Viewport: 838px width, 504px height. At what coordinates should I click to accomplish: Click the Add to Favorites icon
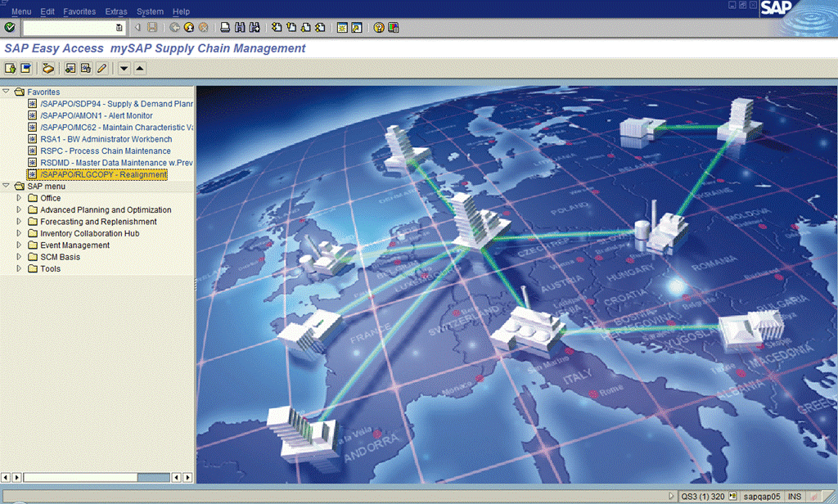pyautogui.click(x=70, y=69)
